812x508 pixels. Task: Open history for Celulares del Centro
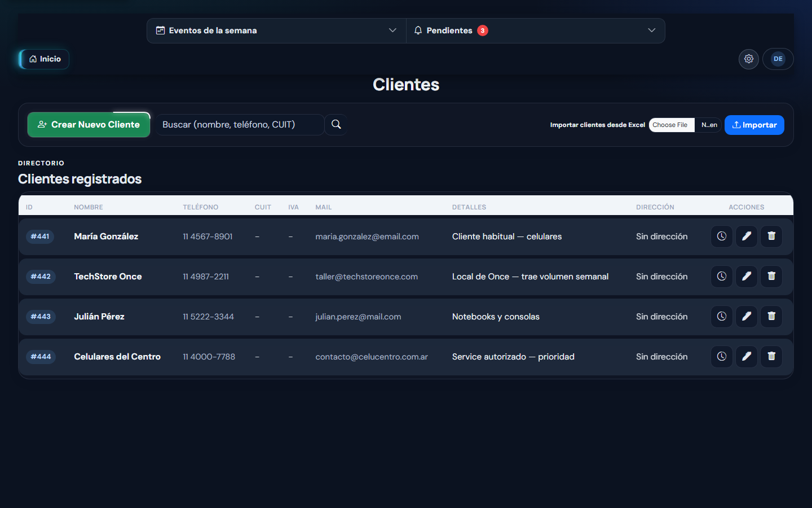(722, 357)
